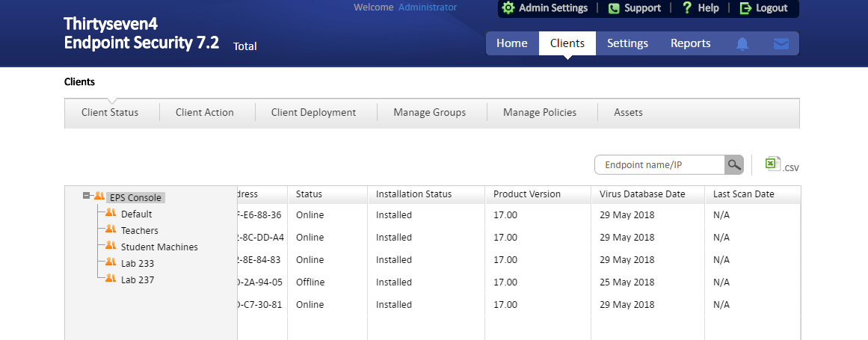Click the 2A-94-05 MAC address cell
The image size is (868, 340).
260,282
